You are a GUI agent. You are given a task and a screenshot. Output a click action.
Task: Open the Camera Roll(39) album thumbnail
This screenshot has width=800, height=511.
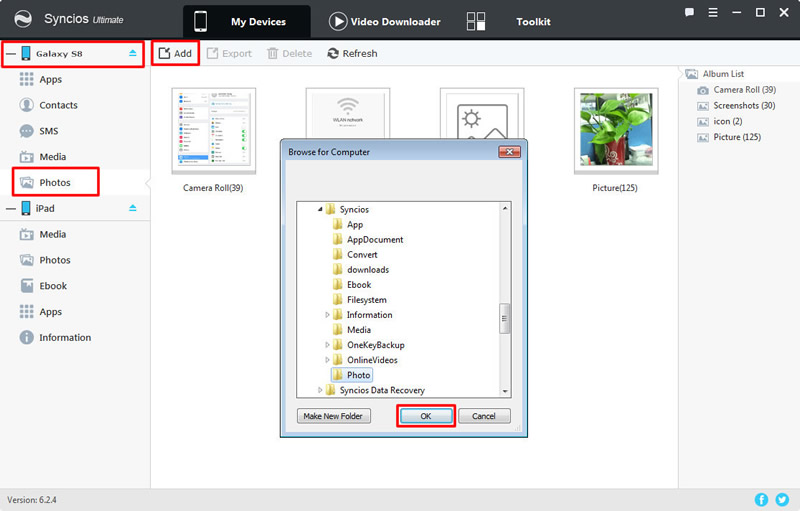(213, 131)
